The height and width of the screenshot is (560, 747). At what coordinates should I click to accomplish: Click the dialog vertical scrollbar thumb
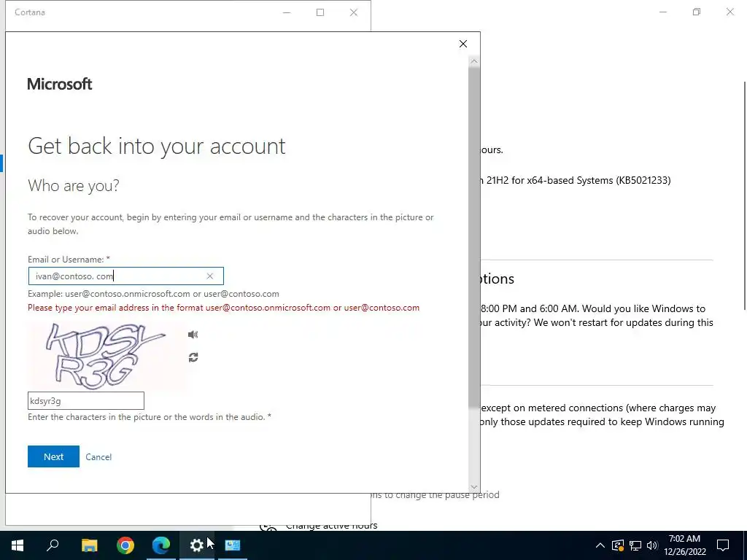pos(474,237)
